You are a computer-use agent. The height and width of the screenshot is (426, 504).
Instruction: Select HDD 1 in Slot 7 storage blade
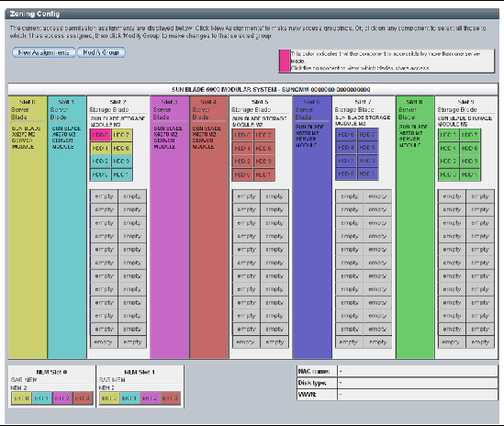pyautogui.click(x=367, y=174)
